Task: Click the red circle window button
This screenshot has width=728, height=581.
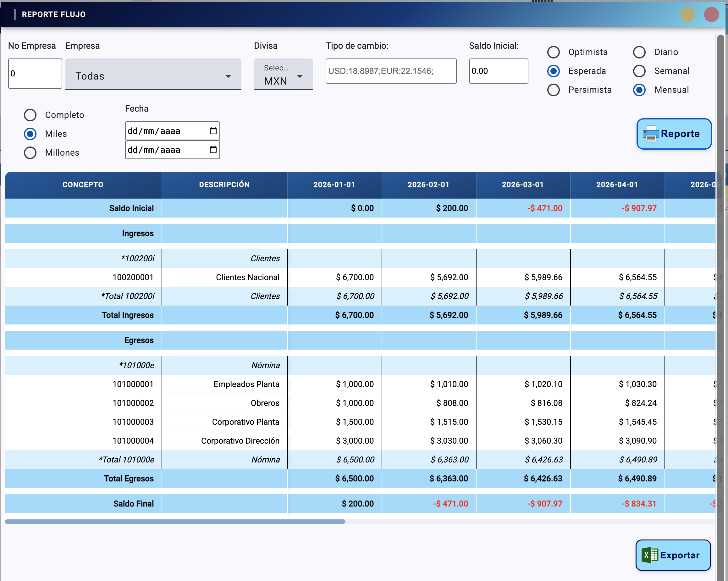Action: tap(711, 14)
